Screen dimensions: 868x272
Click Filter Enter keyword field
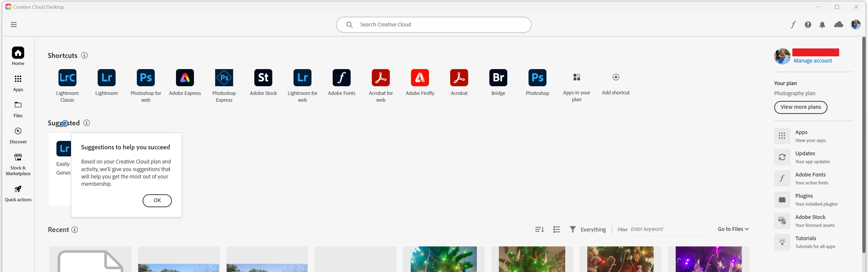(x=669, y=229)
